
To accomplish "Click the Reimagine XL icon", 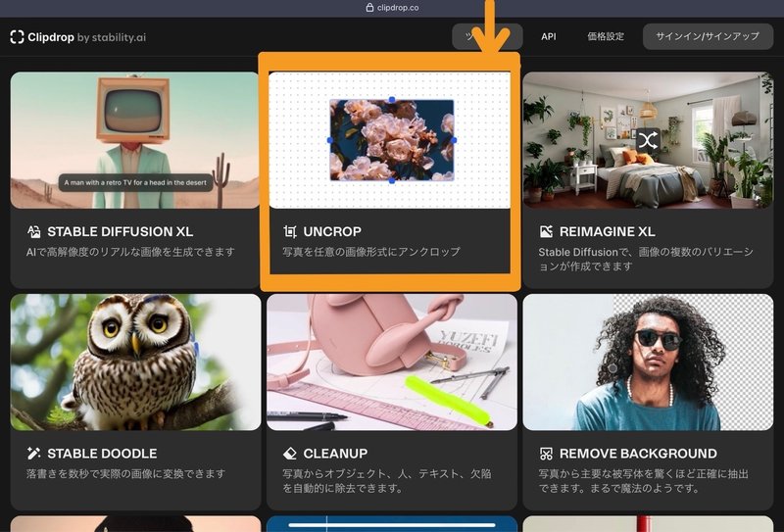I will coord(546,231).
